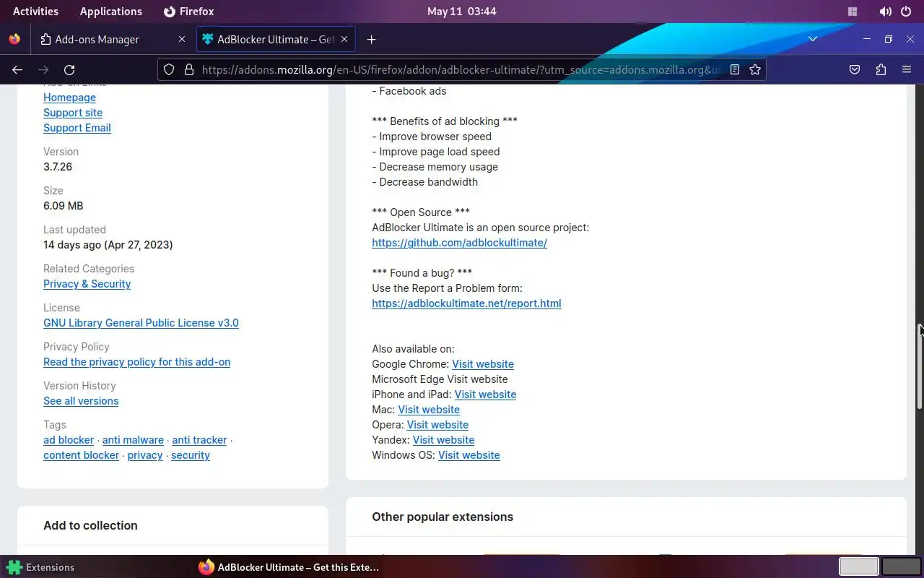Open the system volume indicator
Viewport: 924px width, 578px height.
pos(885,12)
